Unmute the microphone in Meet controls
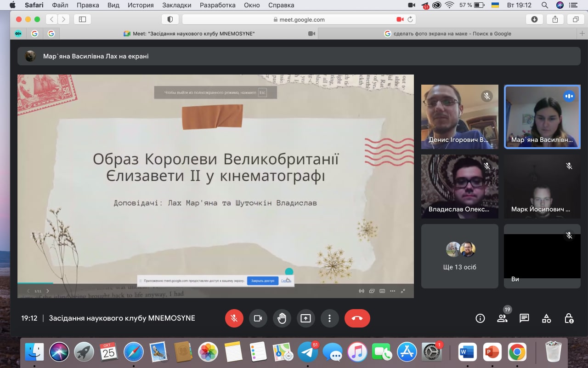 coord(234,318)
